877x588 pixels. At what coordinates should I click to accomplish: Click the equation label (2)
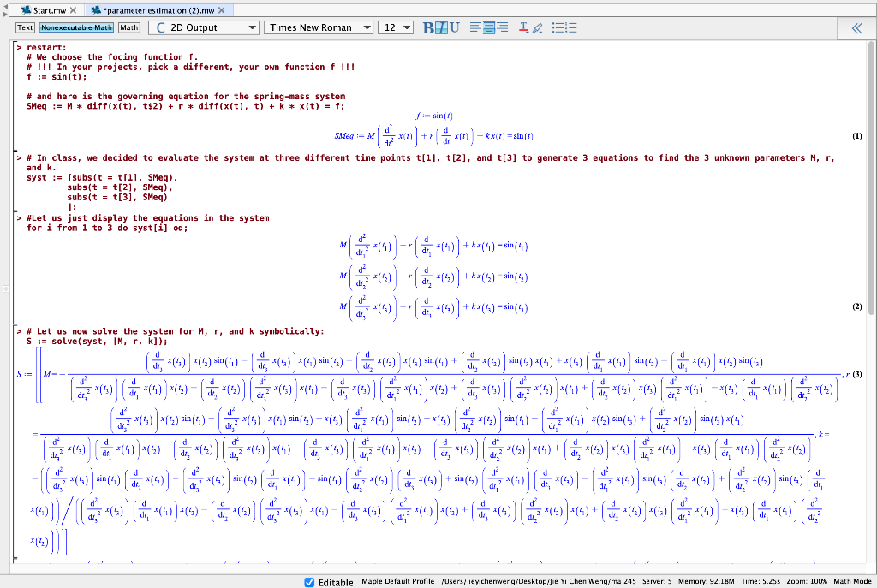pyautogui.click(x=856, y=306)
